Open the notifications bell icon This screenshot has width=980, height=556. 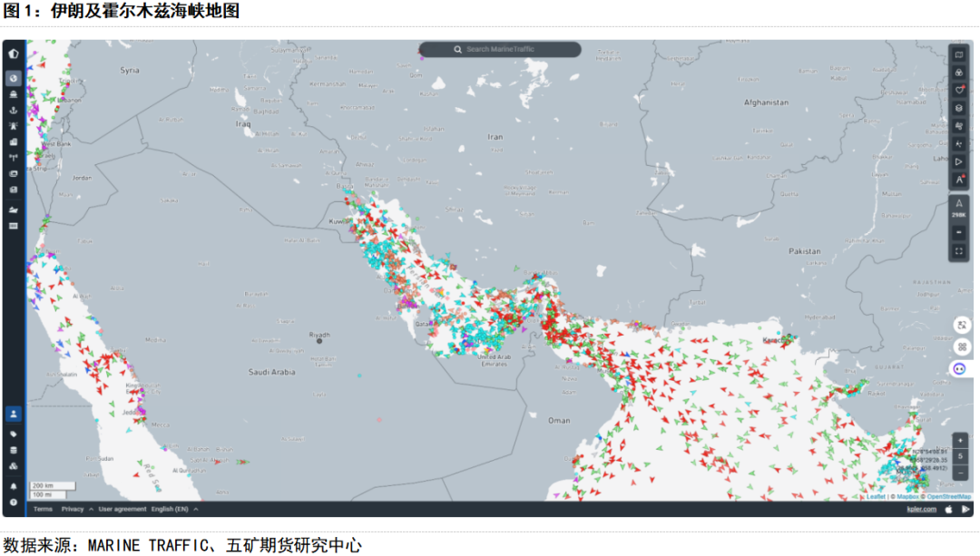(x=13, y=486)
